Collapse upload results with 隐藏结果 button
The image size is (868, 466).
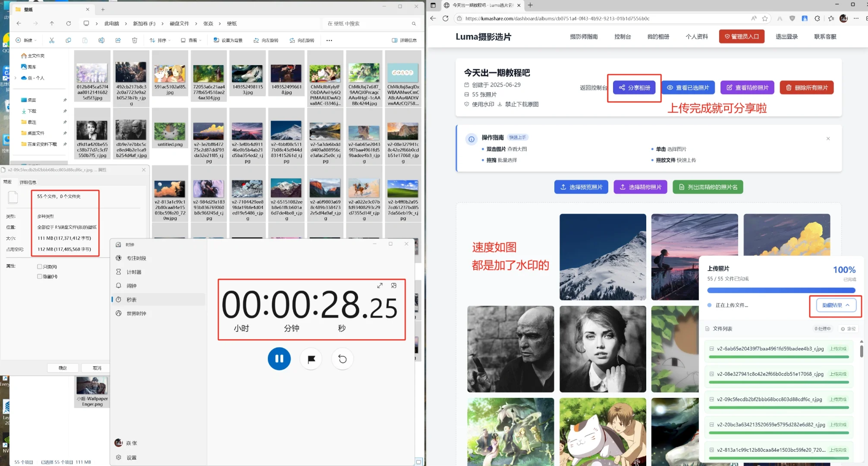[x=836, y=305]
